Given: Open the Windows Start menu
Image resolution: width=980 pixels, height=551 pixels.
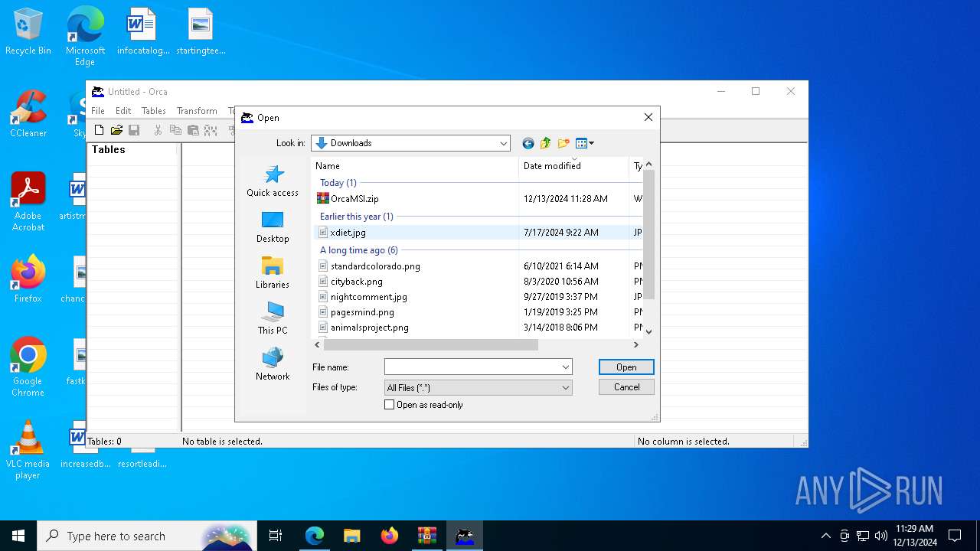Looking at the screenshot, I should pyautogui.click(x=18, y=536).
